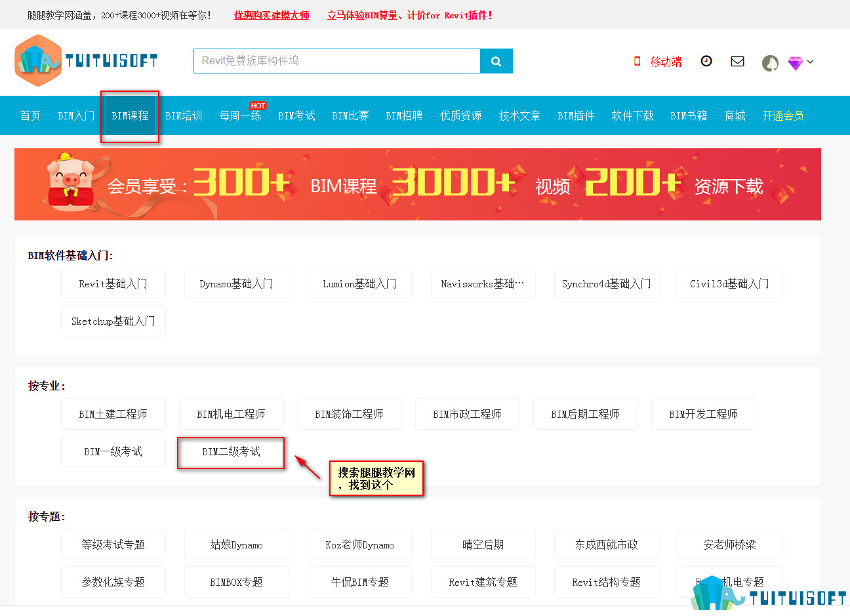850x616 pixels.
Task: Focus the Revit免费族库构件坞 search field
Action: (337, 61)
